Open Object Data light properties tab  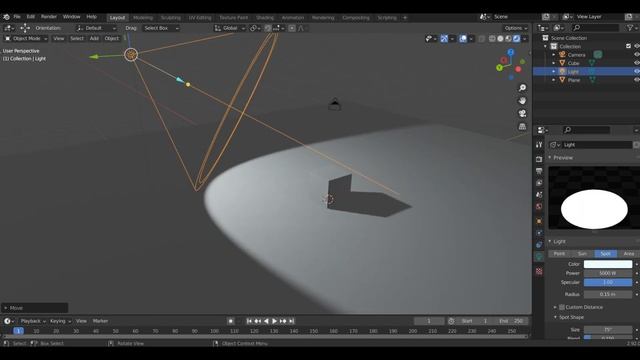[x=539, y=257]
